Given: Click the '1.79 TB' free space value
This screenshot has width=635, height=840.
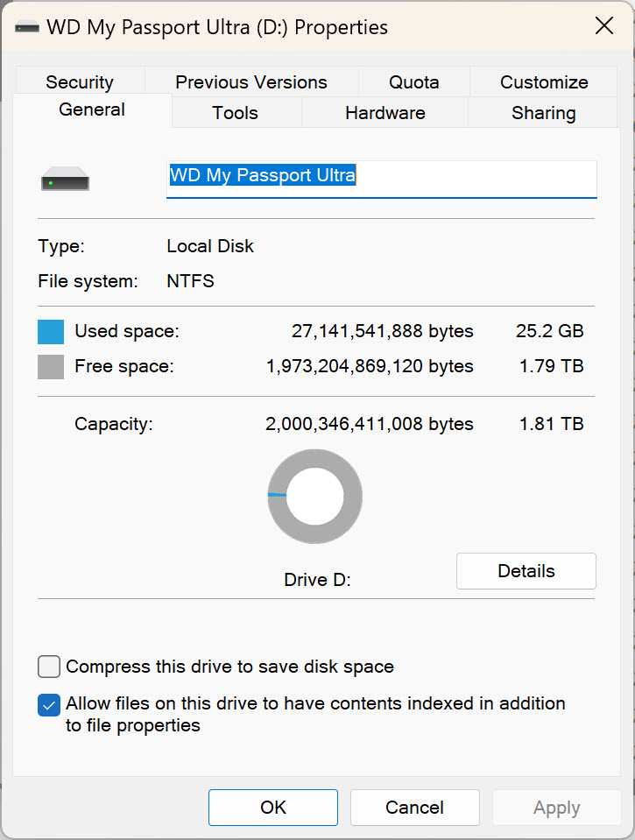Looking at the screenshot, I should 552,366.
